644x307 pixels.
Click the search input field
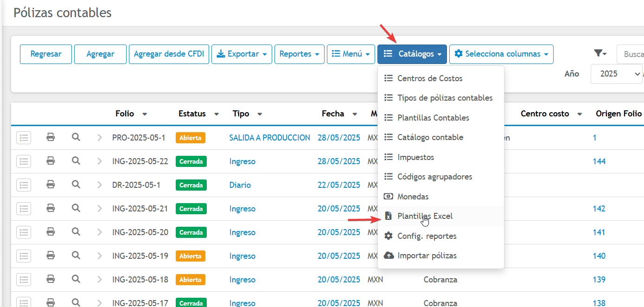click(630, 54)
